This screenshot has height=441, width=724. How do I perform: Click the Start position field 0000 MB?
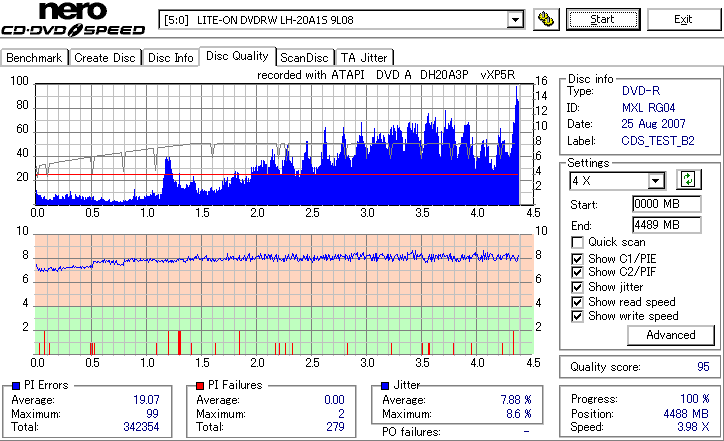667,204
